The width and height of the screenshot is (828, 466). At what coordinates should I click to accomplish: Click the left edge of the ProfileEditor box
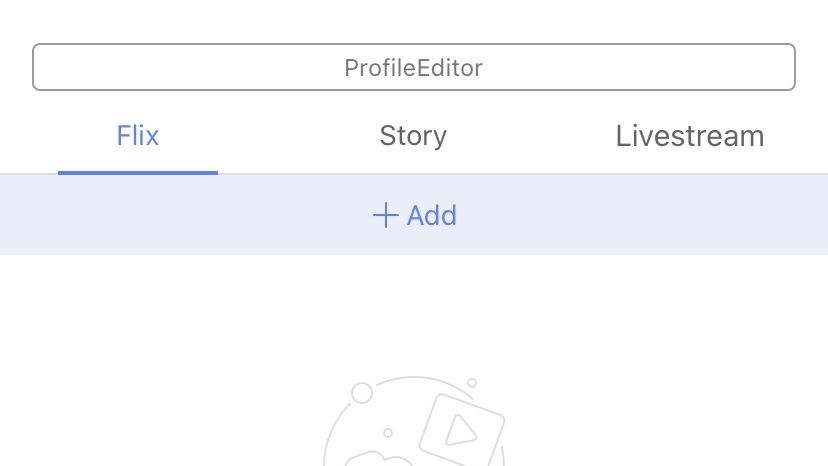[x=36, y=67]
